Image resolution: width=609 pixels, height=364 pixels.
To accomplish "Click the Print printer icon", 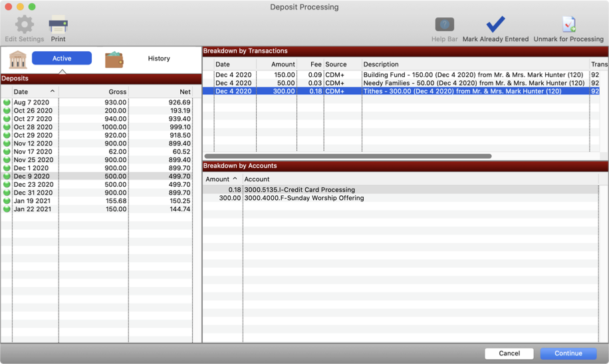I will click(x=58, y=25).
